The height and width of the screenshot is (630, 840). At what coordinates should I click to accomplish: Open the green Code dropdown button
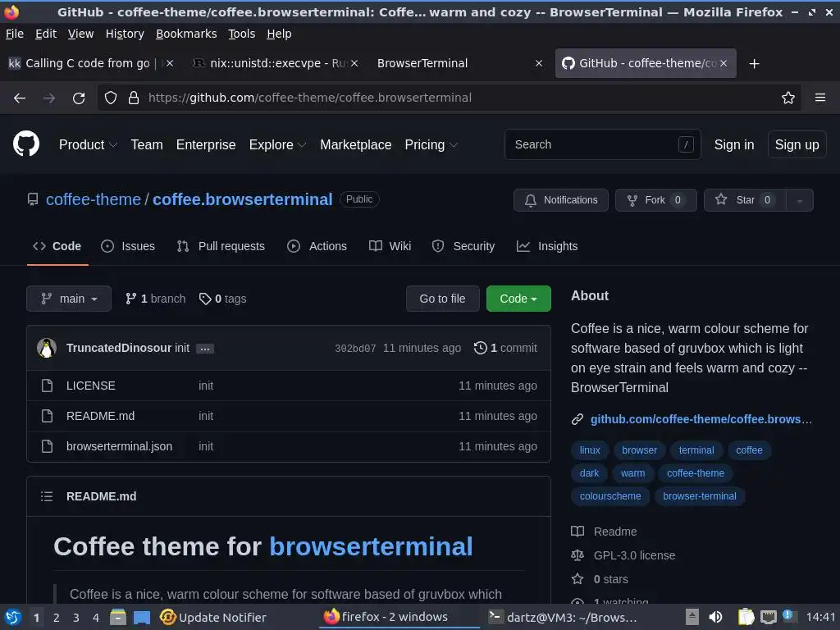518,299
